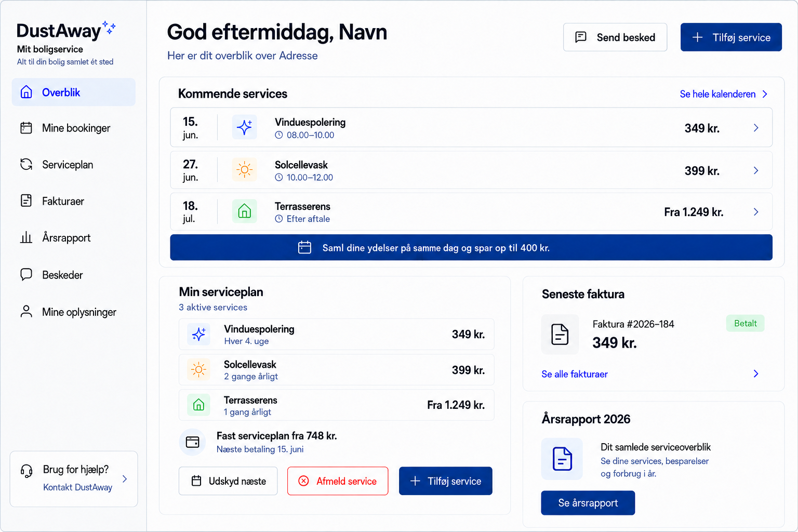The image size is (798, 532).
Task: Expand the 15. jun. Vinduespolering row chevron
Action: click(756, 128)
